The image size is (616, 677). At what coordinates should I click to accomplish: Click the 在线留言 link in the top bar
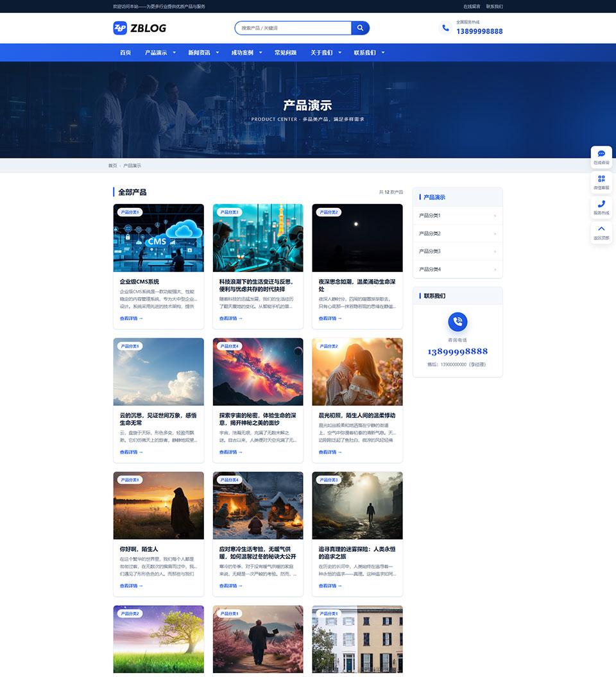pyautogui.click(x=472, y=6)
